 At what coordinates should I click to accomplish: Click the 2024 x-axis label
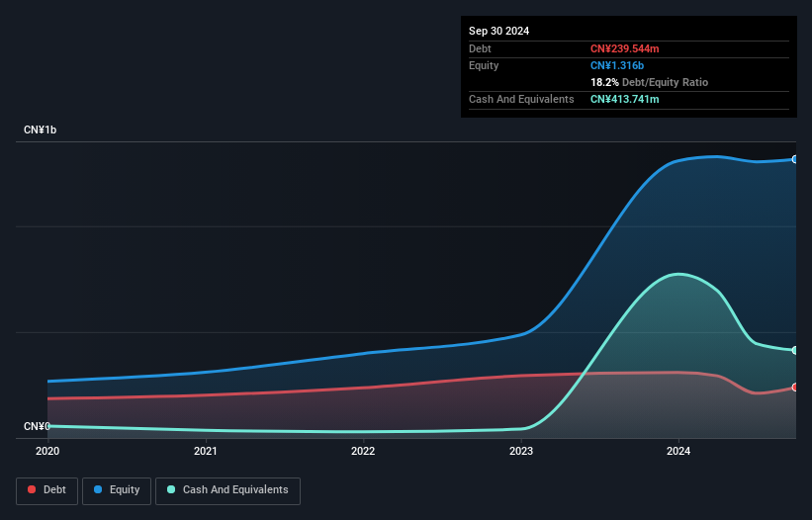point(678,451)
